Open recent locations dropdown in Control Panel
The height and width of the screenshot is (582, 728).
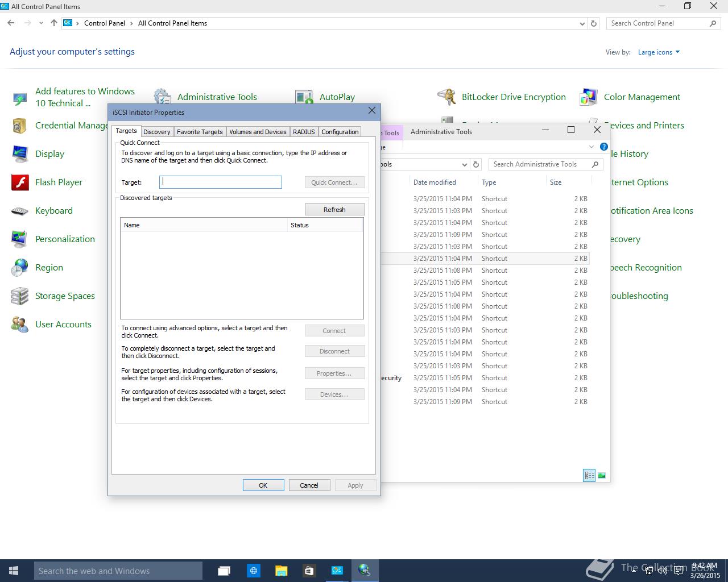(41, 23)
